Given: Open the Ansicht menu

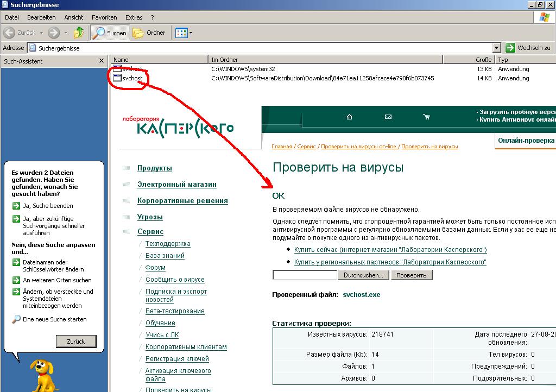Looking at the screenshot, I should point(74,17).
